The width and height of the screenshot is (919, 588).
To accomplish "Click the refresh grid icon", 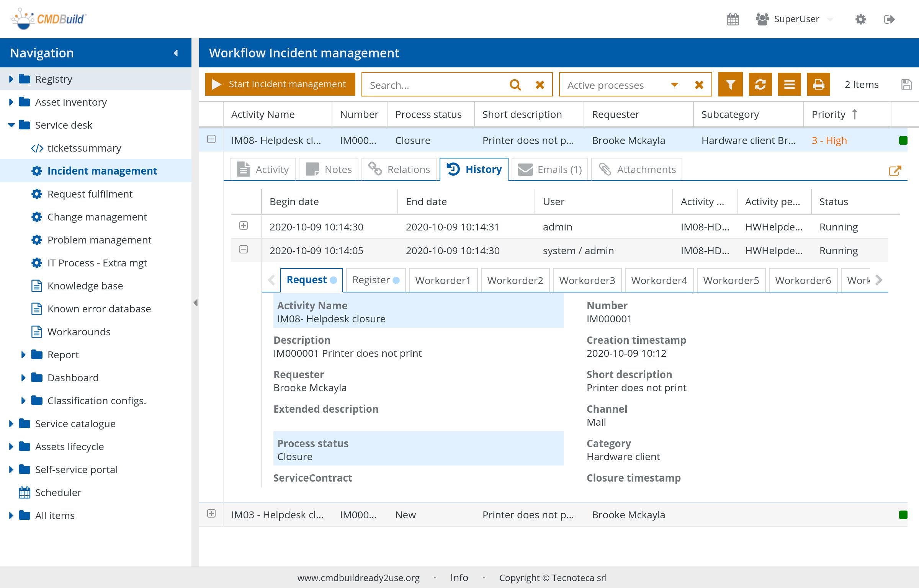I will [x=760, y=85].
